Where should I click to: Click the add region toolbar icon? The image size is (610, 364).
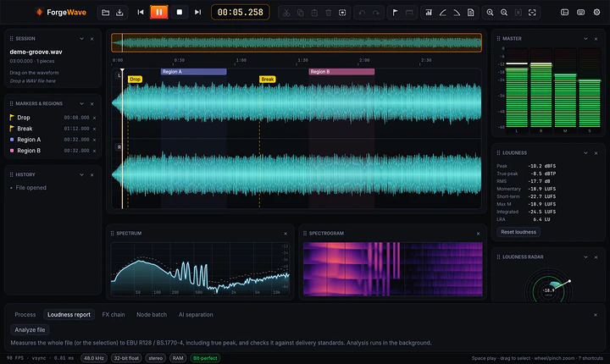pos(409,13)
